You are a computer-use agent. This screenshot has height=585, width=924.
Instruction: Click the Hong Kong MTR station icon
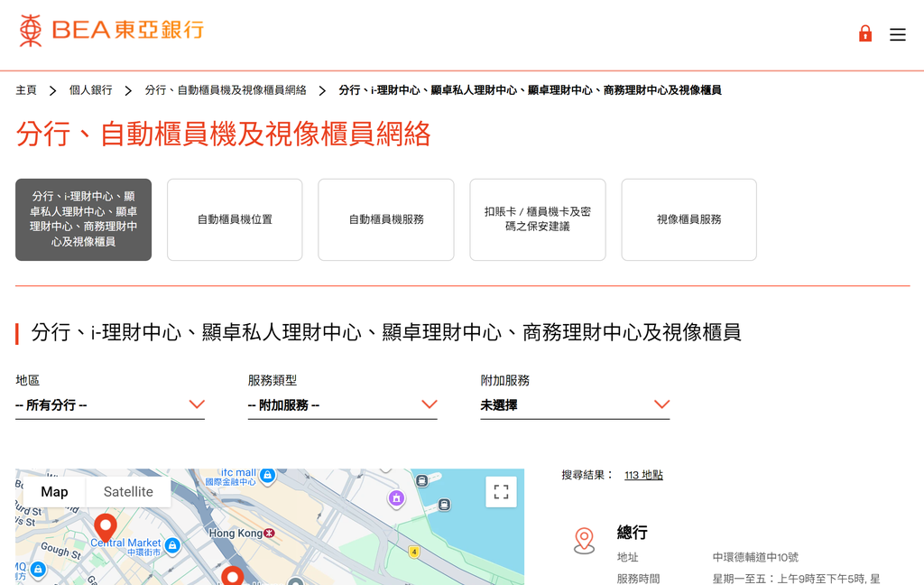[269, 534]
